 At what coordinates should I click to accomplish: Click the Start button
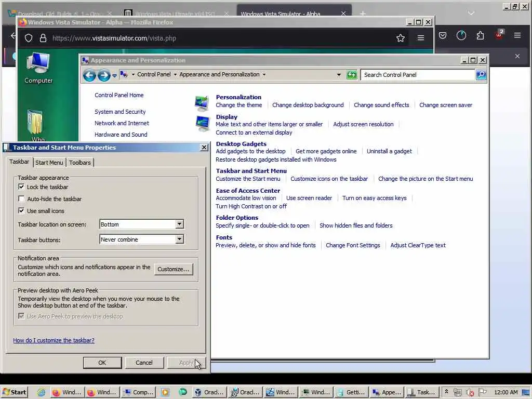14,392
